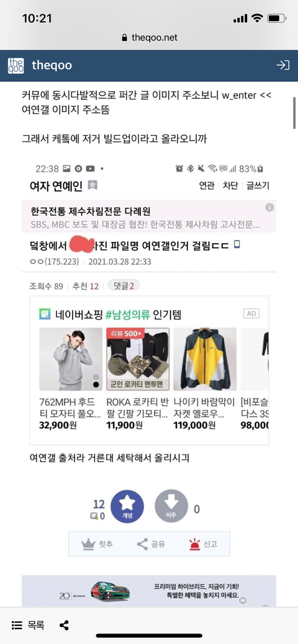Tap the yellow Nike windbreaker thumbnail
The image size is (298, 644).
pos(205,359)
